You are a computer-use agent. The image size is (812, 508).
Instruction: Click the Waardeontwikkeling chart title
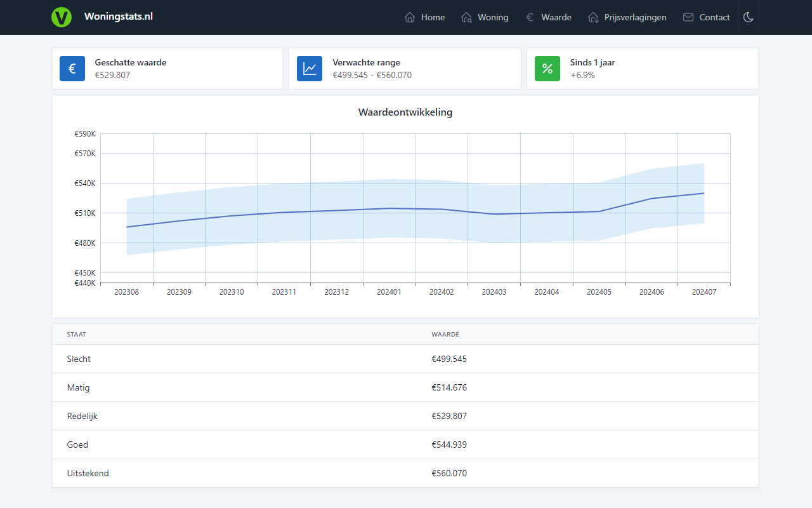pos(405,112)
